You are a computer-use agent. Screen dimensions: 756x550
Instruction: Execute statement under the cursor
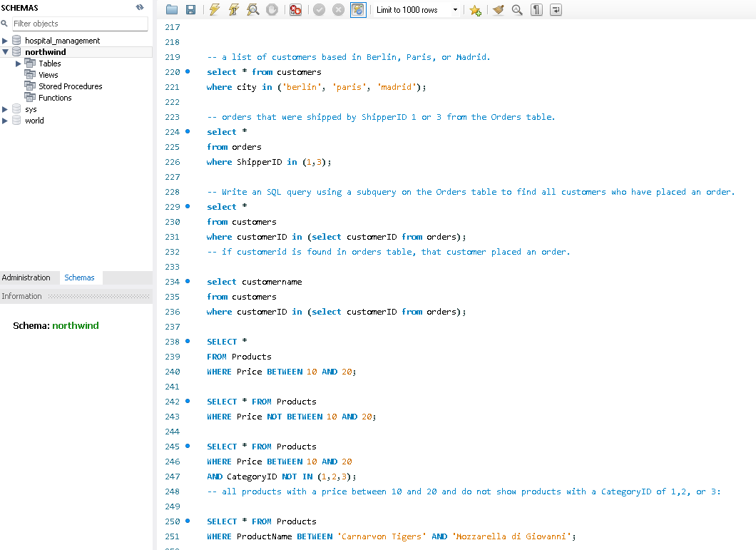point(234,10)
